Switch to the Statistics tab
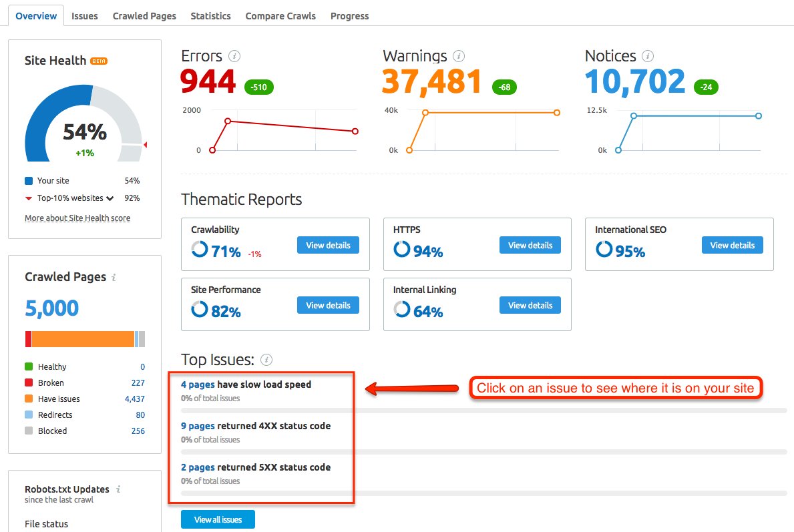794x532 pixels. [x=210, y=15]
